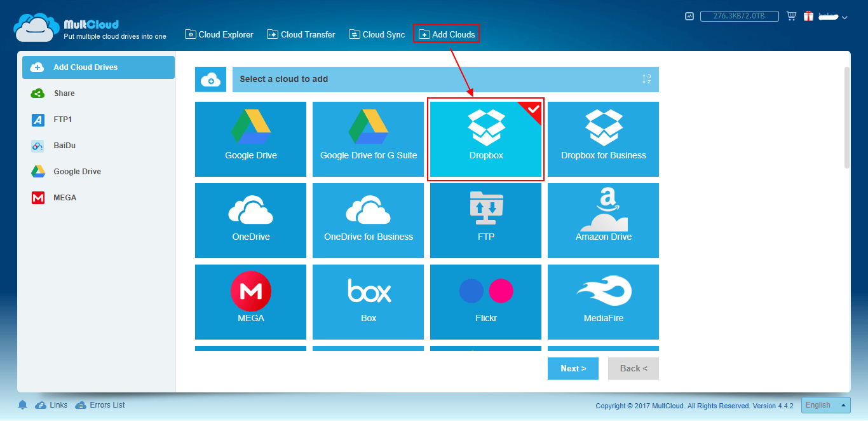Open the Cloud Transfer tab
The height and width of the screenshot is (421, 868).
301,34
